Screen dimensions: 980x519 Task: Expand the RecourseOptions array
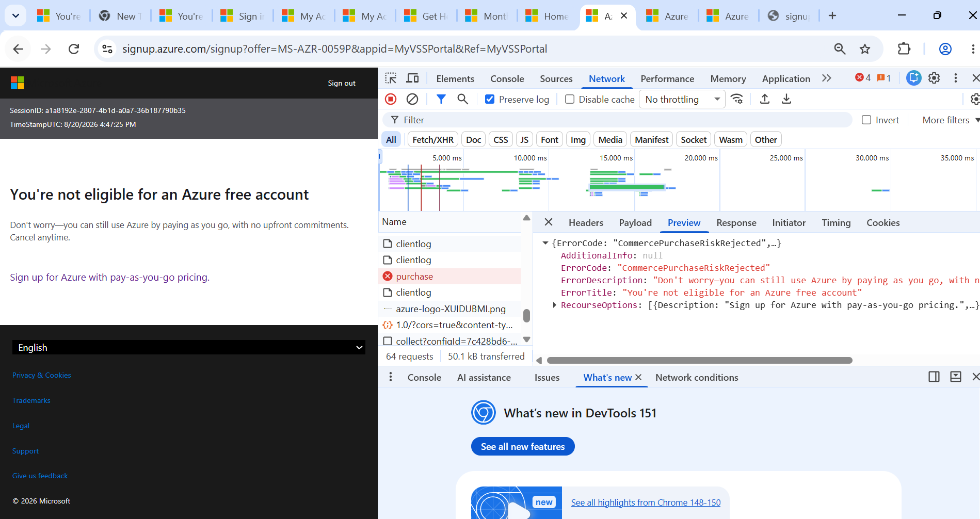point(554,305)
